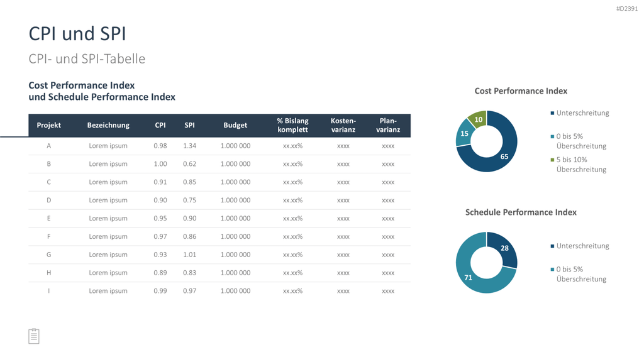Select the 'Cost Performance Index' chart title
644x362 pixels.
pos(521,91)
